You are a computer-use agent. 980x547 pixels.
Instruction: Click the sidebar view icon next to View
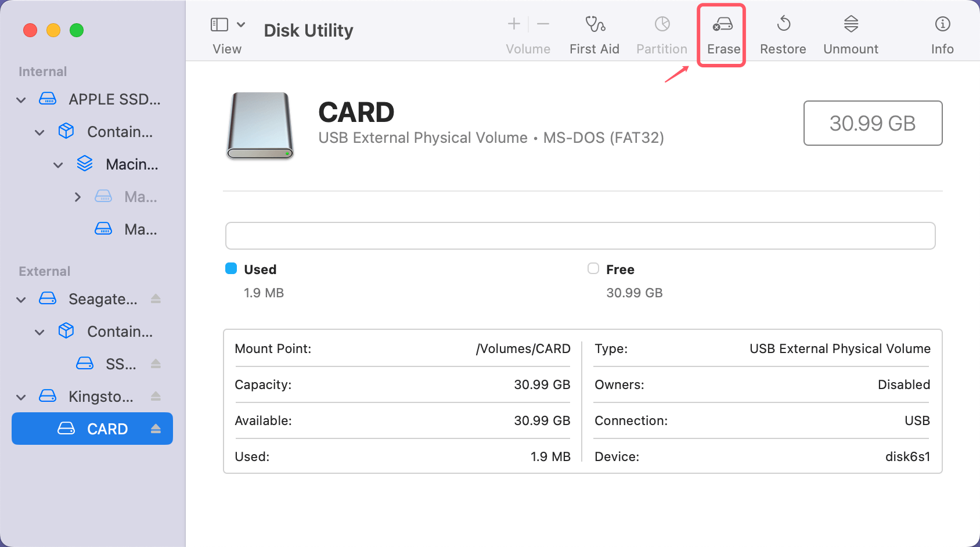click(219, 24)
